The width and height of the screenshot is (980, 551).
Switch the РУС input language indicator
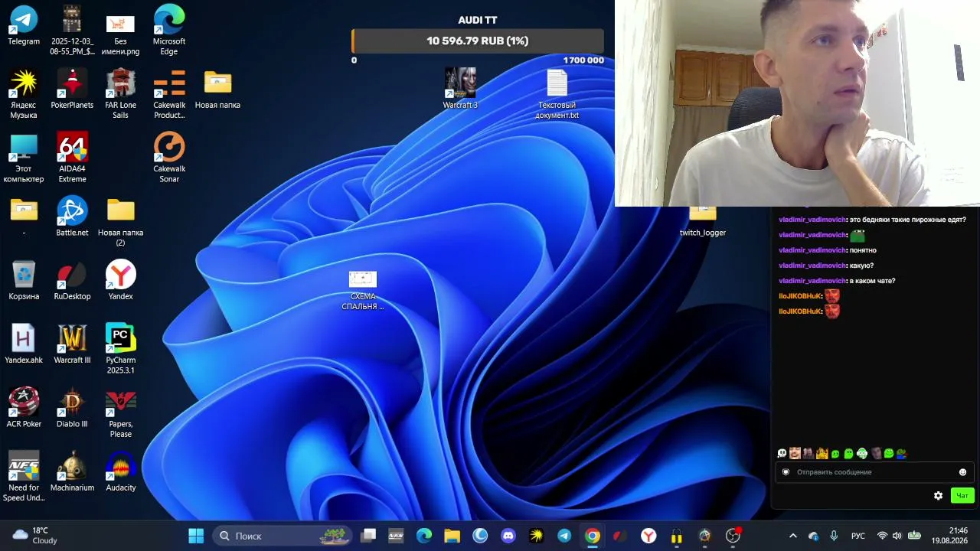click(858, 536)
